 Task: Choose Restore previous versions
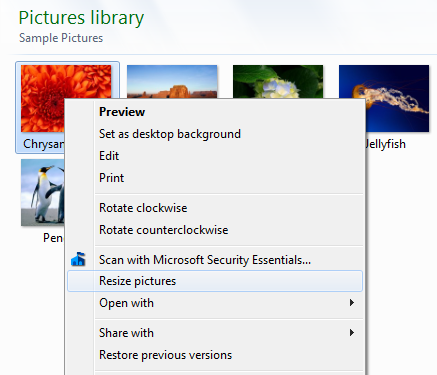point(165,355)
